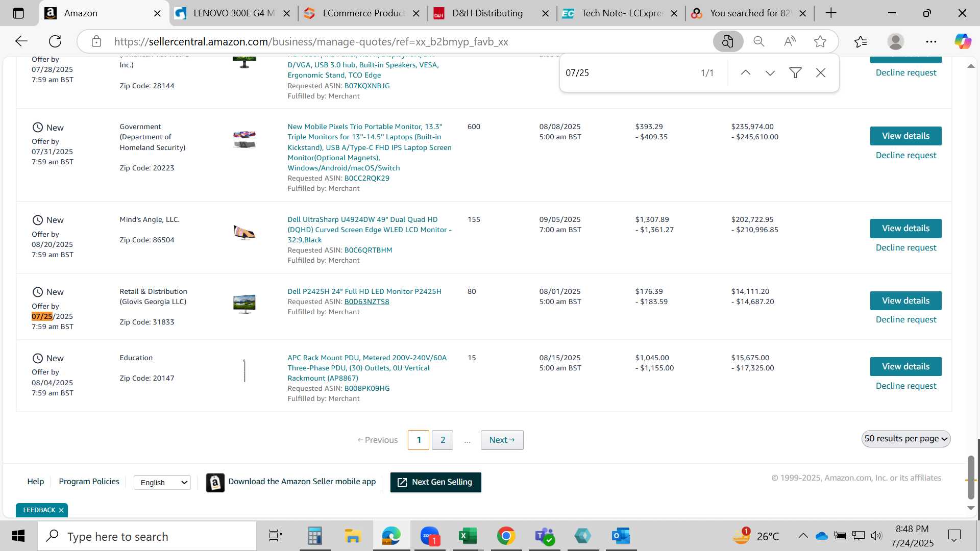Click the browser Back arrow
Image resolution: width=980 pixels, height=551 pixels.
(21, 41)
